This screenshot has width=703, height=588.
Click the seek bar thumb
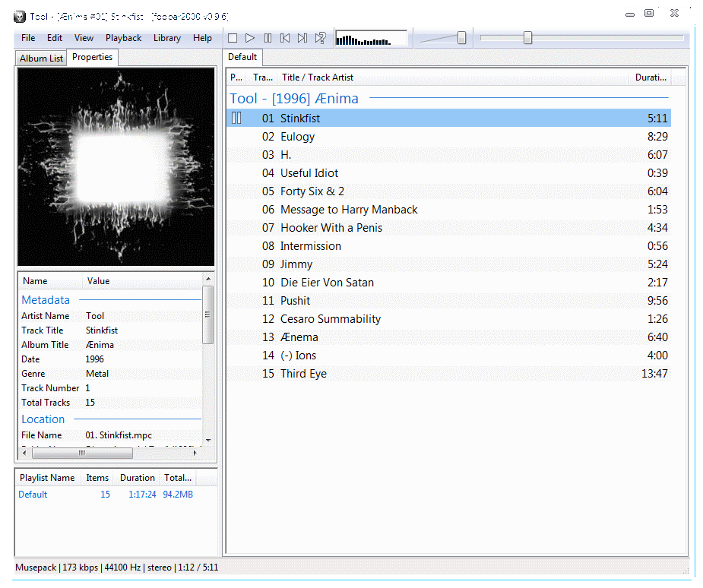click(x=527, y=38)
